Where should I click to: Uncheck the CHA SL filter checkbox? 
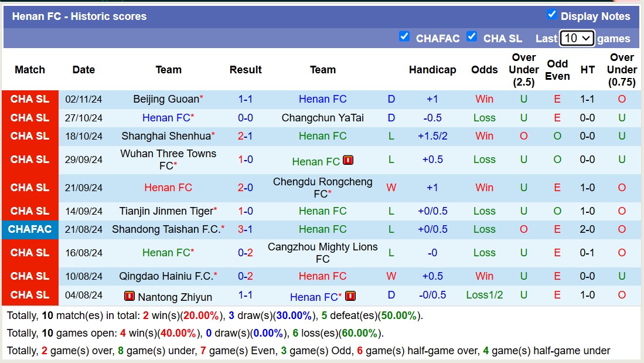[x=472, y=36]
